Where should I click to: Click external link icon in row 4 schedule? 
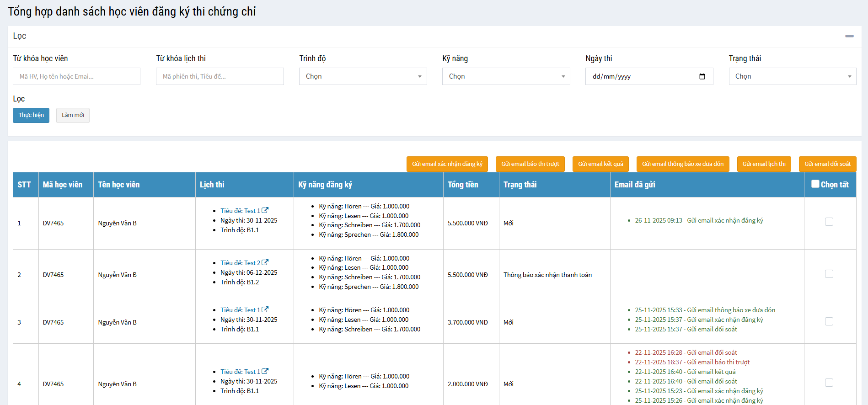point(265,372)
